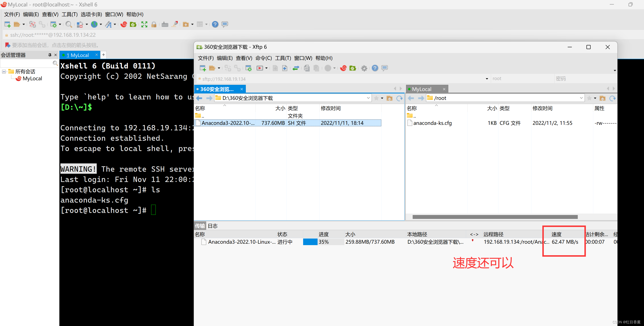
Task: Click Xshell open folder icon
Action: coord(17,24)
